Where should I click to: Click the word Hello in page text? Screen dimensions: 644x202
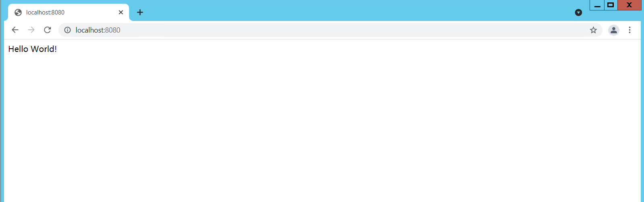18,49
